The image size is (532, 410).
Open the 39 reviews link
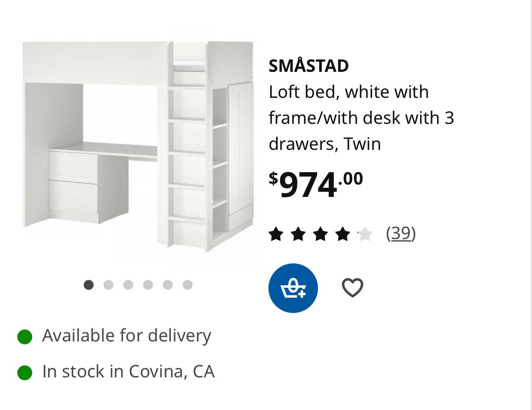(400, 233)
